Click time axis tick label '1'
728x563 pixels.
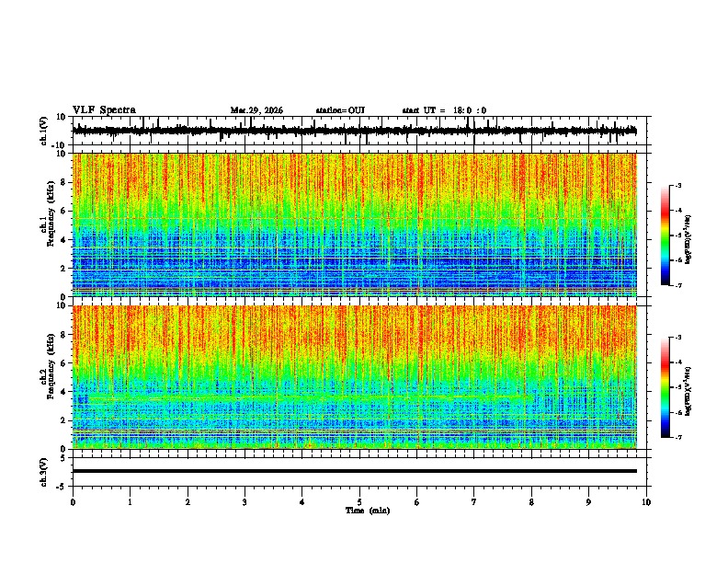click(130, 502)
